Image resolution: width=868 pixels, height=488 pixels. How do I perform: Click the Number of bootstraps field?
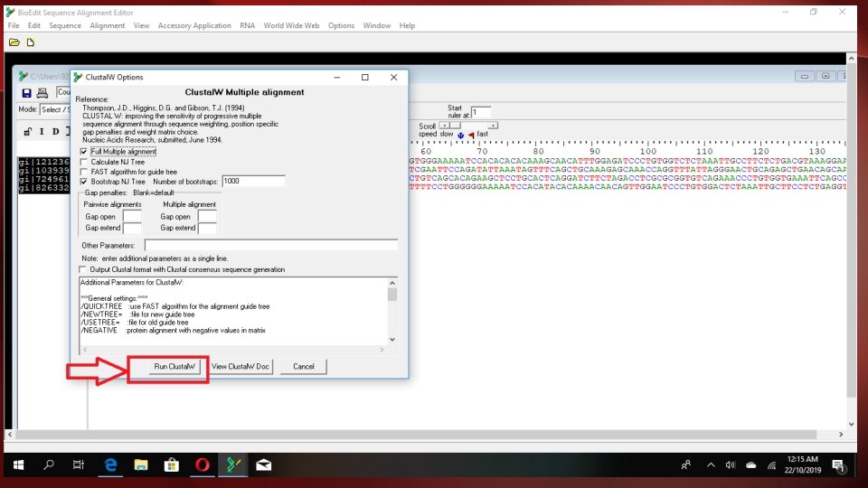[253, 181]
